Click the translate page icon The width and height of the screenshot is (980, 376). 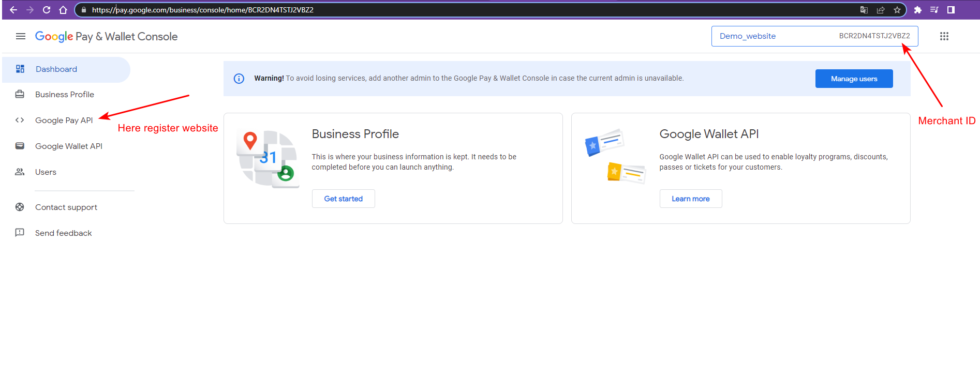(x=864, y=10)
